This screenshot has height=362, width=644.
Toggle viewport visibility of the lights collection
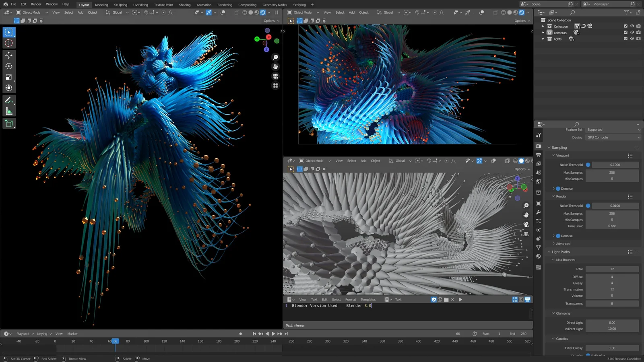coord(632,39)
